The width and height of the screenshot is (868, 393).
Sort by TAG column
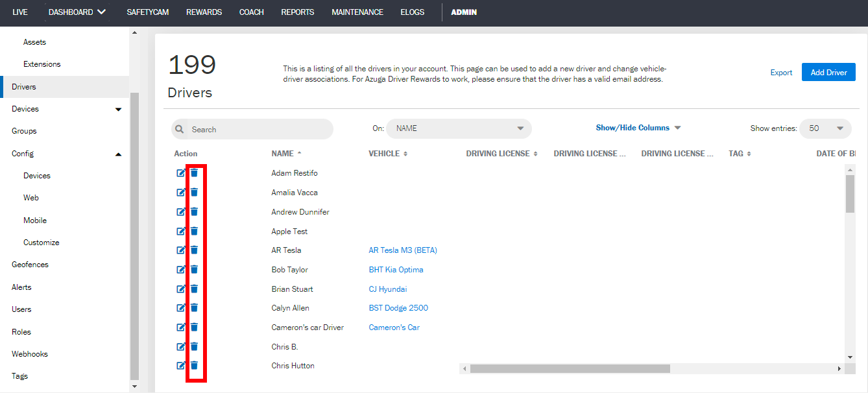coord(740,154)
